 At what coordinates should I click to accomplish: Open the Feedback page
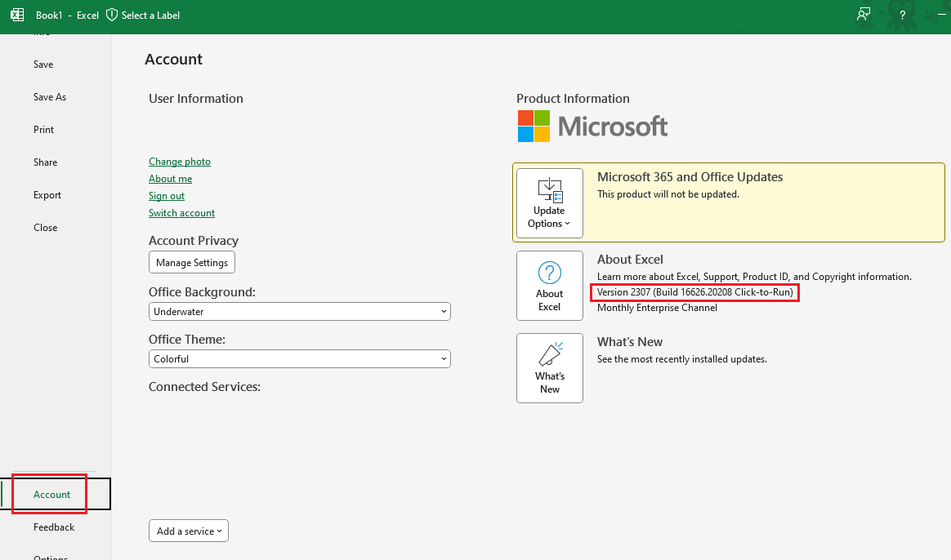point(54,527)
